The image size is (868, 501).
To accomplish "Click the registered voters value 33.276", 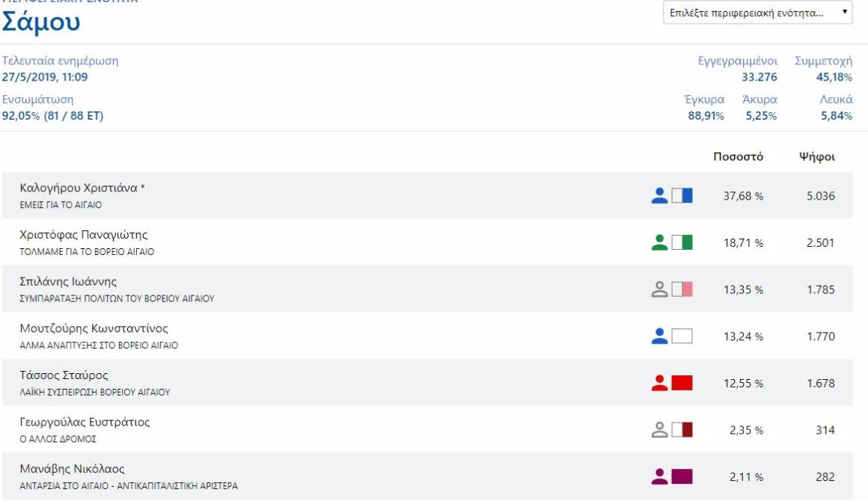I will point(759,78).
